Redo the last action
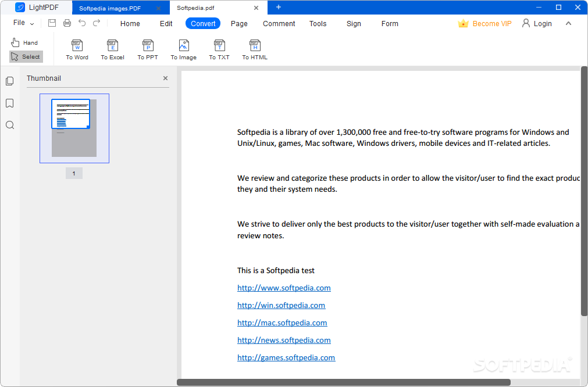588x387 pixels. [x=97, y=23]
